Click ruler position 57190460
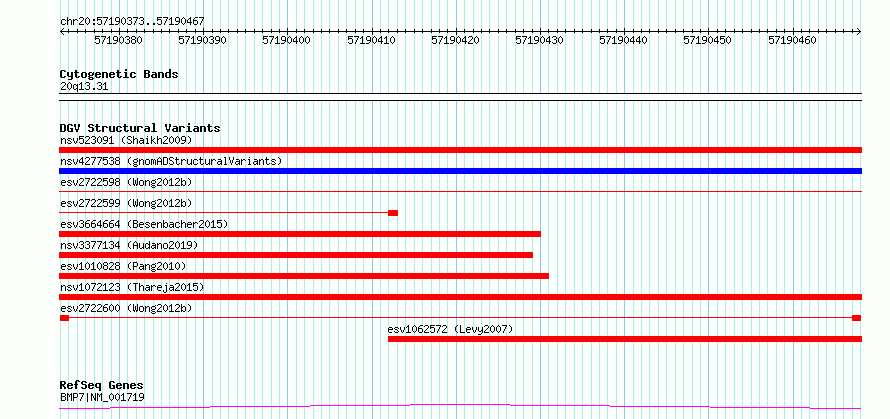Screen dimensions: 890x419 (792, 40)
